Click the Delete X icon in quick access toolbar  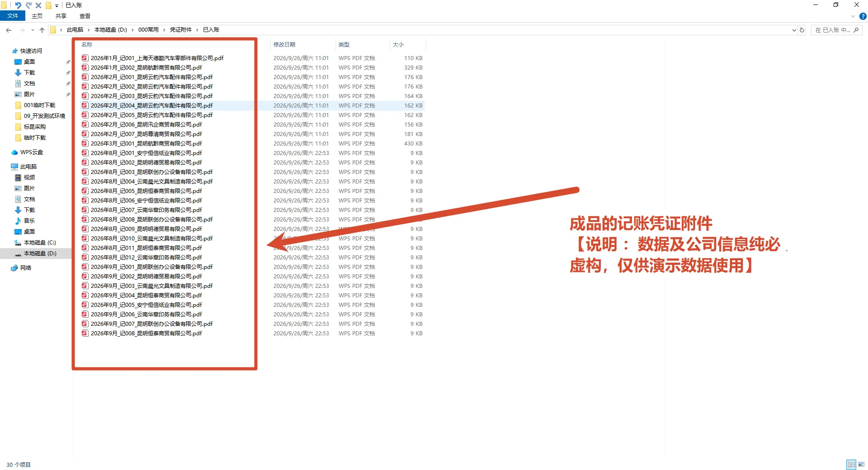[38, 5]
